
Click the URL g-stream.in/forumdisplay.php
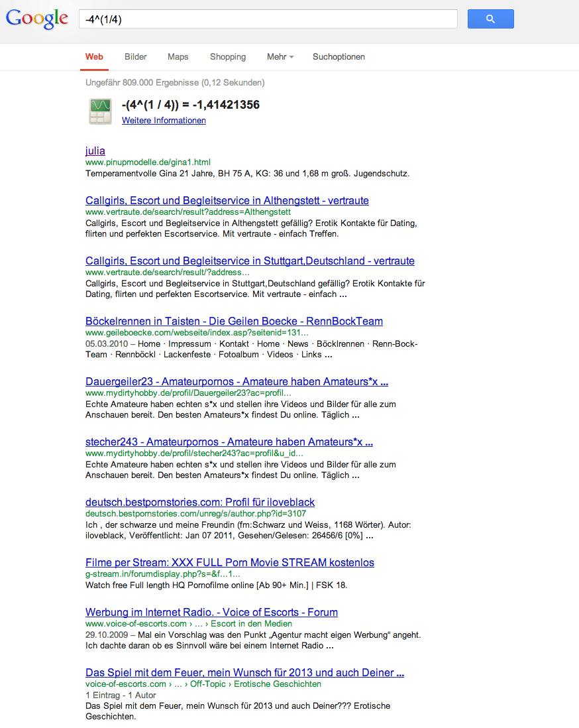pyautogui.click(x=163, y=574)
